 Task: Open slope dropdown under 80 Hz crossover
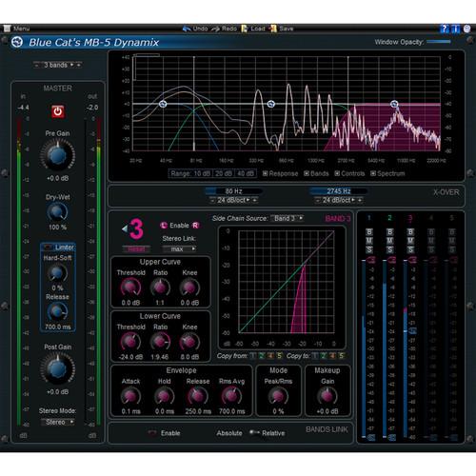234,200
